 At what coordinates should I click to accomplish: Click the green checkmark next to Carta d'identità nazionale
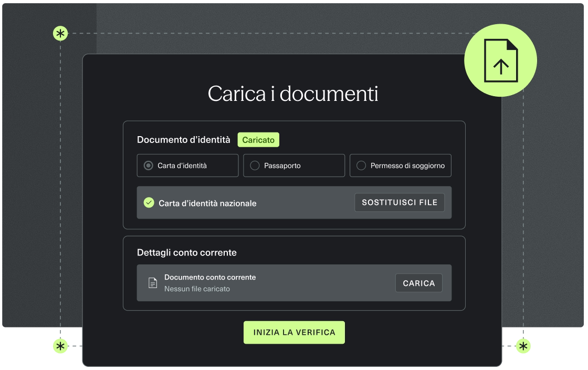(149, 203)
